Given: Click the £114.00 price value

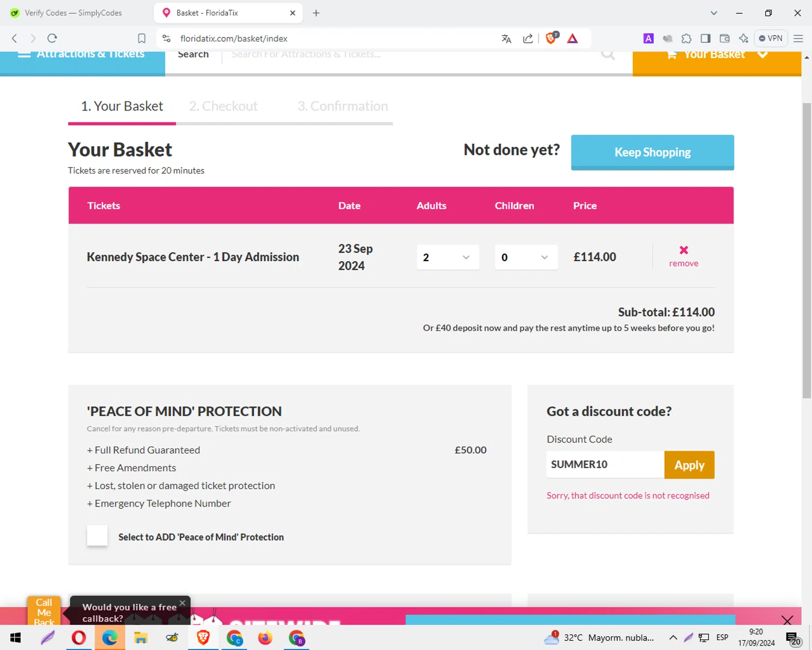Looking at the screenshot, I should coord(594,257).
